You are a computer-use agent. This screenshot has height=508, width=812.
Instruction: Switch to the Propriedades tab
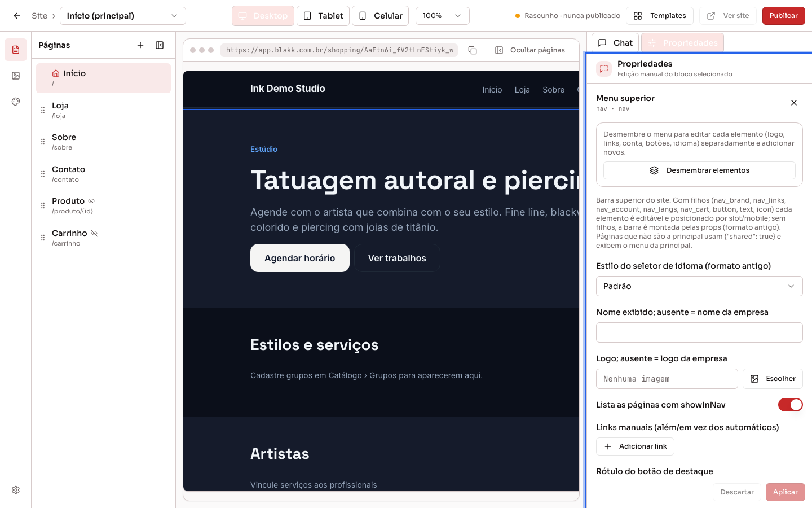click(x=682, y=43)
